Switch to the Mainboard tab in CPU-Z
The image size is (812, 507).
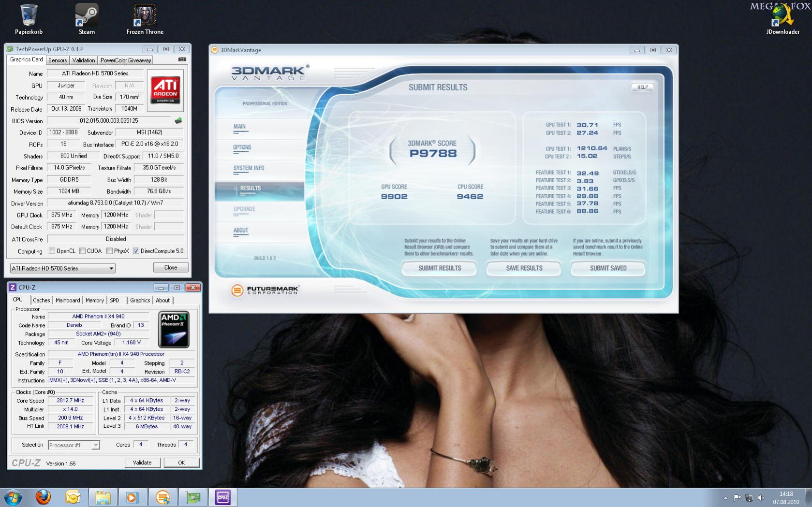68,300
